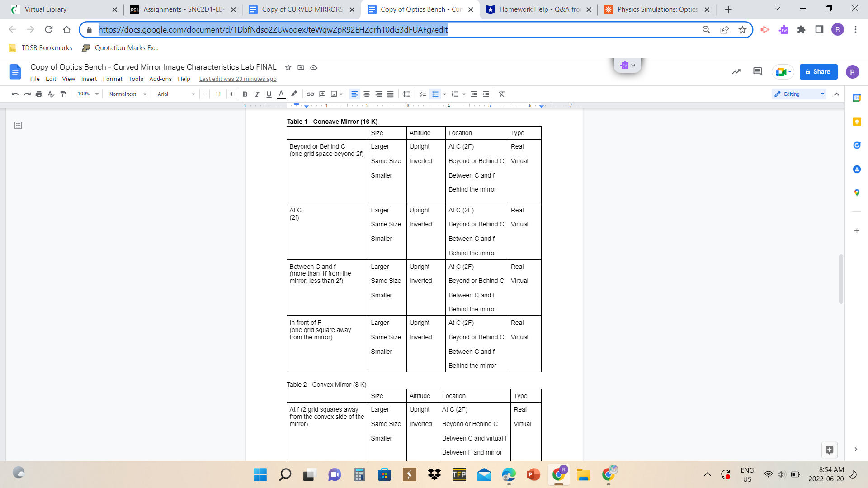Click the browser address bar
The height and width of the screenshot is (488, 868).
click(x=271, y=30)
